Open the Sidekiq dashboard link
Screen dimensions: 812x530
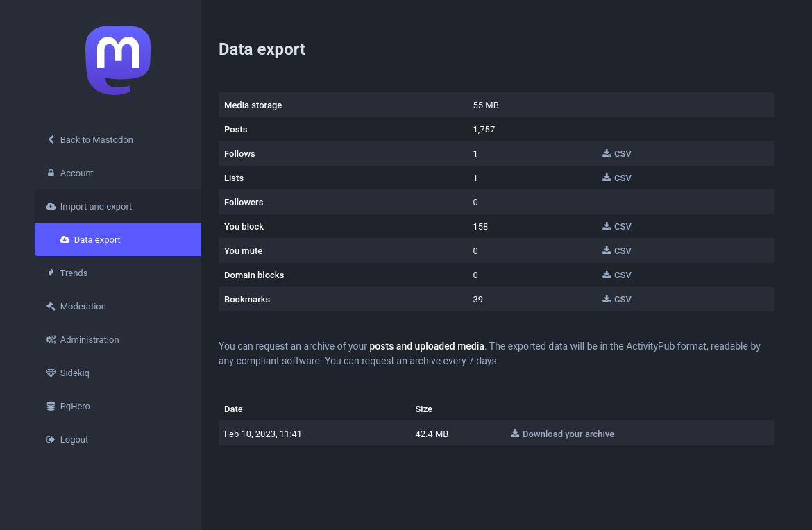pyautogui.click(x=117, y=373)
